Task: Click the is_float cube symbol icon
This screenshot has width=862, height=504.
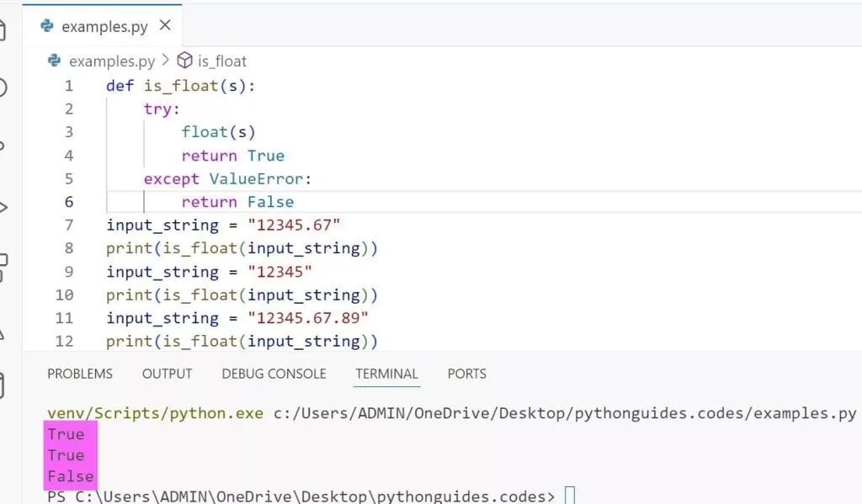Action: (x=184, y=61)
